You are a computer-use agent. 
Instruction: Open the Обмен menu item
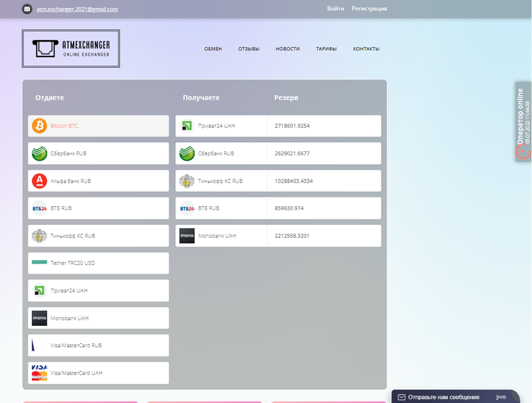click(213, 49)
